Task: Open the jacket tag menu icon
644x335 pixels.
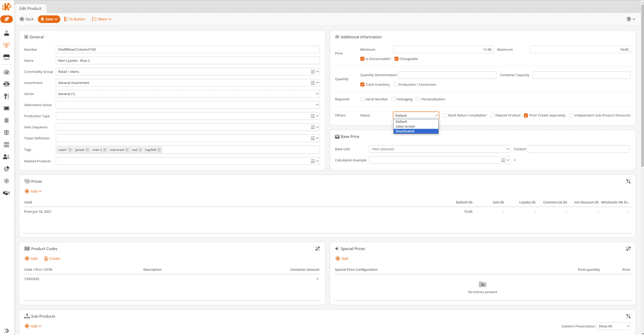Action: [87, 150]
